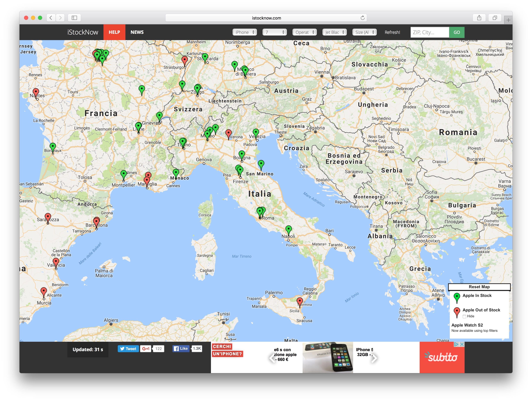532x401 pixels.
Task: Open the Jet Black color dropdown
Action: (x=334, y=32)
